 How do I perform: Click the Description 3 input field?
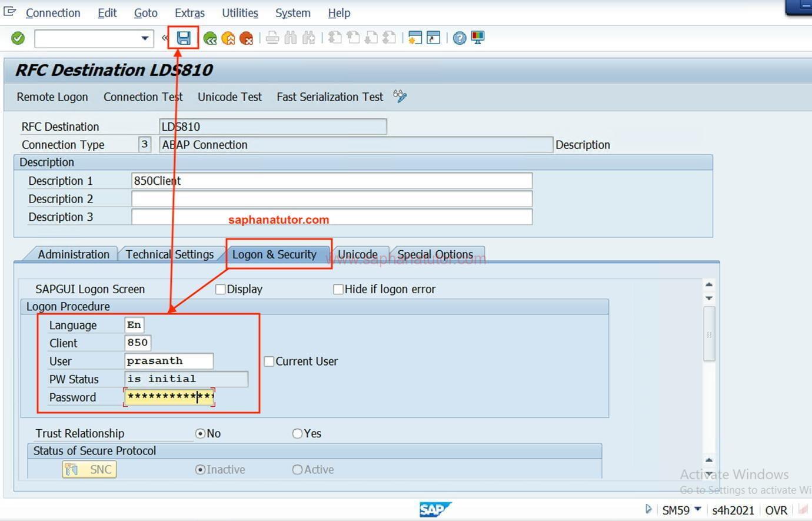pos(332,217)
